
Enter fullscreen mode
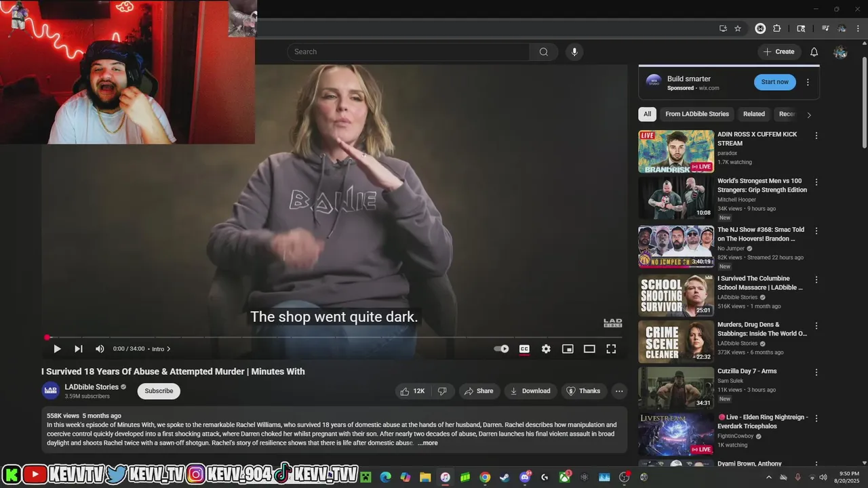point(611,349)
